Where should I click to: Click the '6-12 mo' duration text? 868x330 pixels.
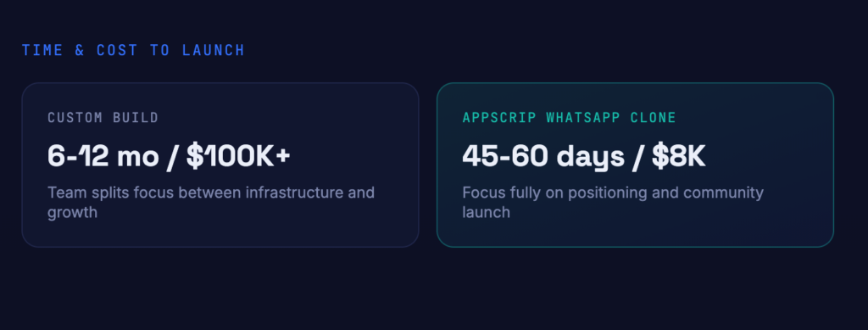point(103,157)
